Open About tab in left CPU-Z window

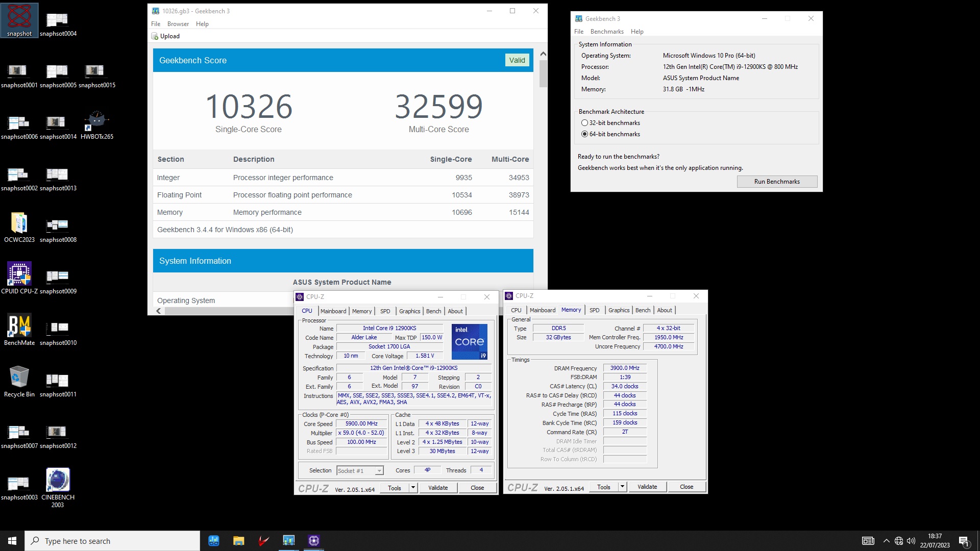click(x=455, y=311)
